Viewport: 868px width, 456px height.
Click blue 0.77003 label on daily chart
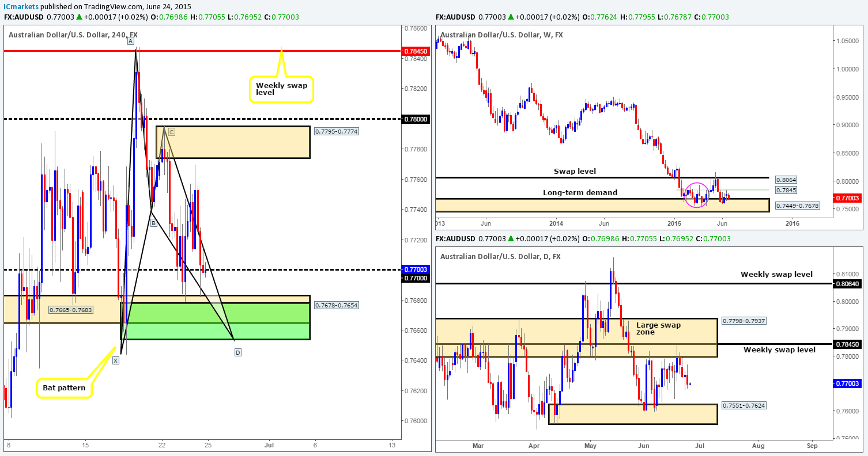click(848, 383)
